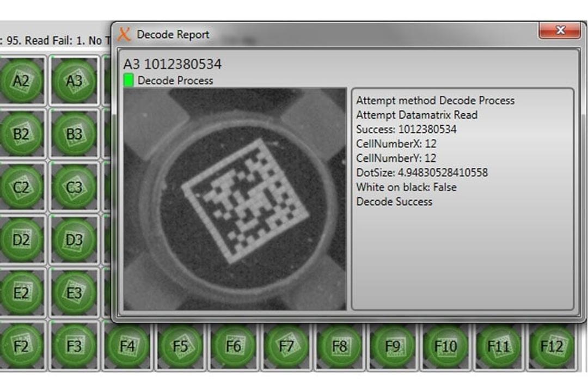This screenshot has height=392, width=588.
Task: Click the 'White on black: False' line
Action: point(406,187)
